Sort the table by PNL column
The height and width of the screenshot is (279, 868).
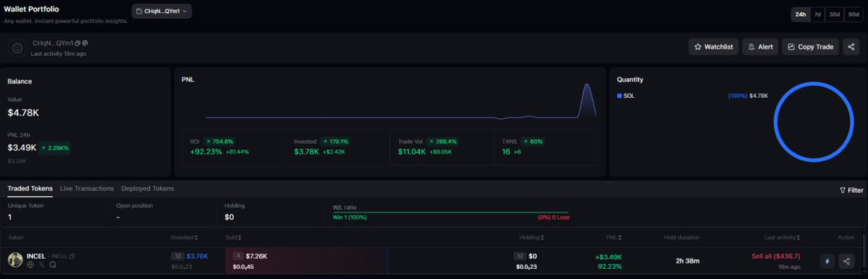pos(614,238)
